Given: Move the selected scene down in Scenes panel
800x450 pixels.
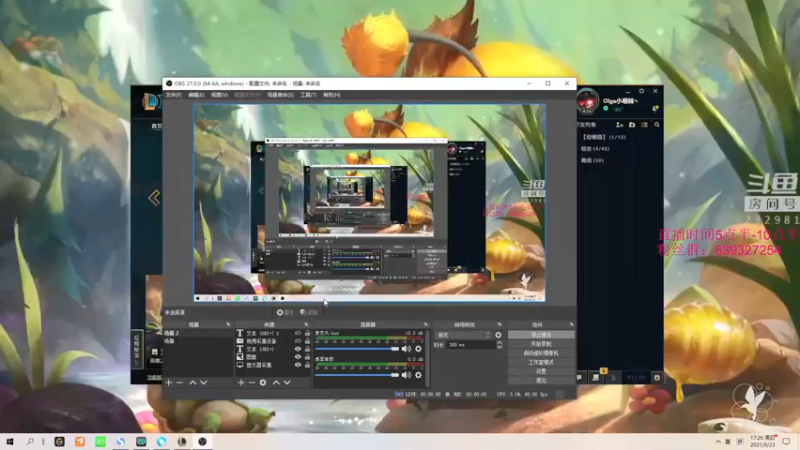Looking at the screenshot, I should 204,383.
